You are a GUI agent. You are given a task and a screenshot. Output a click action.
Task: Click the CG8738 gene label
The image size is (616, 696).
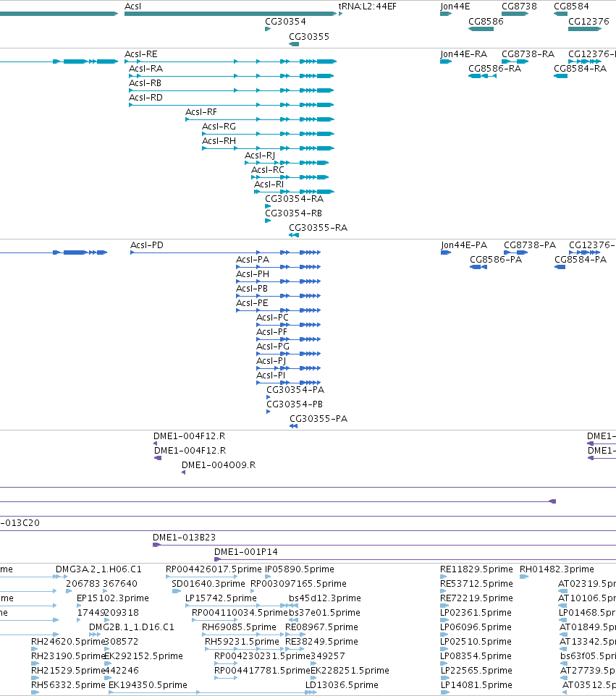point(519,7)
